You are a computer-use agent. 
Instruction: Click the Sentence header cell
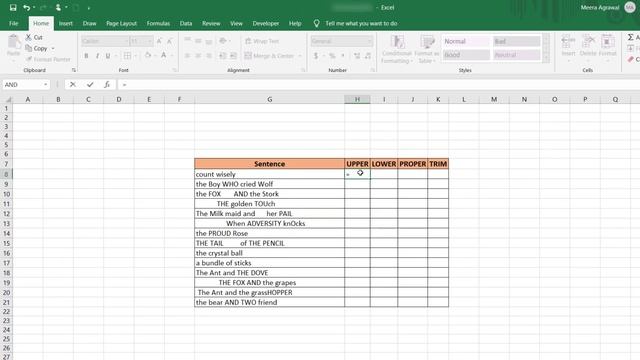269,164
